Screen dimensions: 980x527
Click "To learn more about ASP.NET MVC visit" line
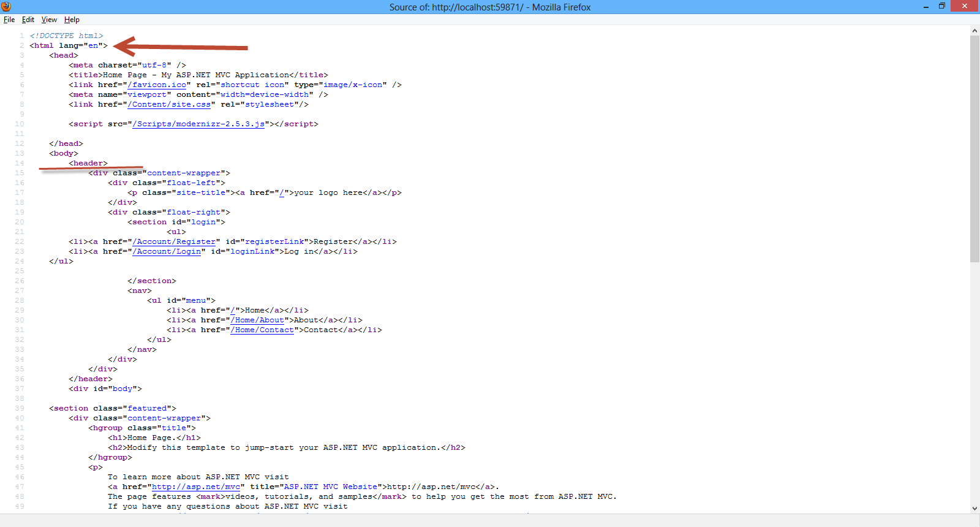pyautogui.click(x=198, y=477)
